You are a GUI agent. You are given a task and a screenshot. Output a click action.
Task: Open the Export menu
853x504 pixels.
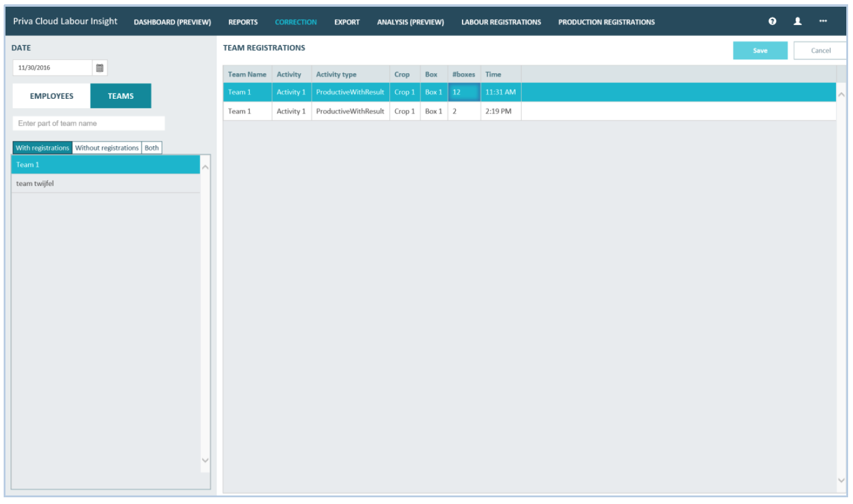[x=347, y=22]
